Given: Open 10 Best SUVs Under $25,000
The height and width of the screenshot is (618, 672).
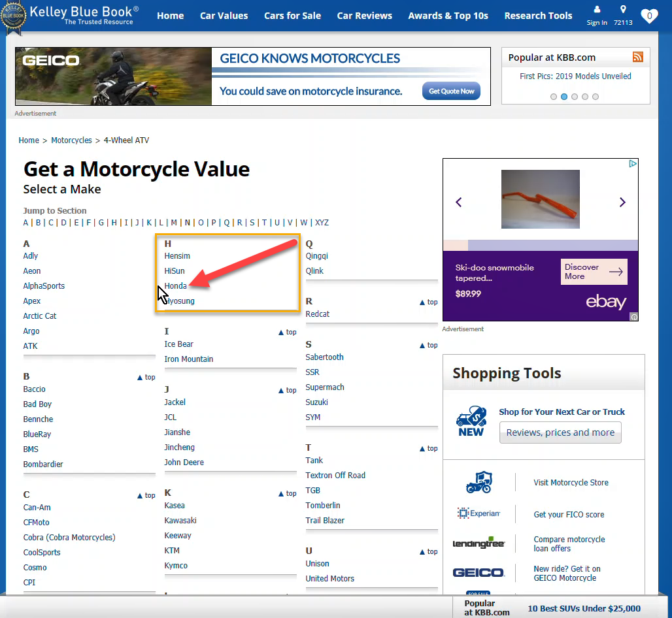Looking at the screenshot, I should 584,609.
